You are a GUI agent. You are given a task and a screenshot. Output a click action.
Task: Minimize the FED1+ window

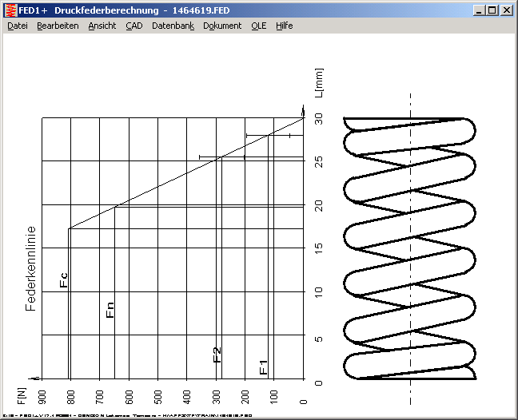click(479, 10)
